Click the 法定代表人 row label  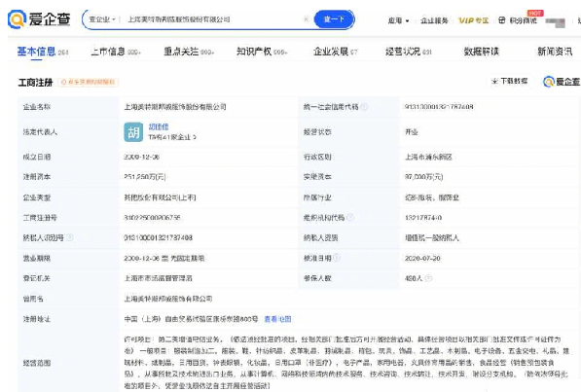(40, 132)
